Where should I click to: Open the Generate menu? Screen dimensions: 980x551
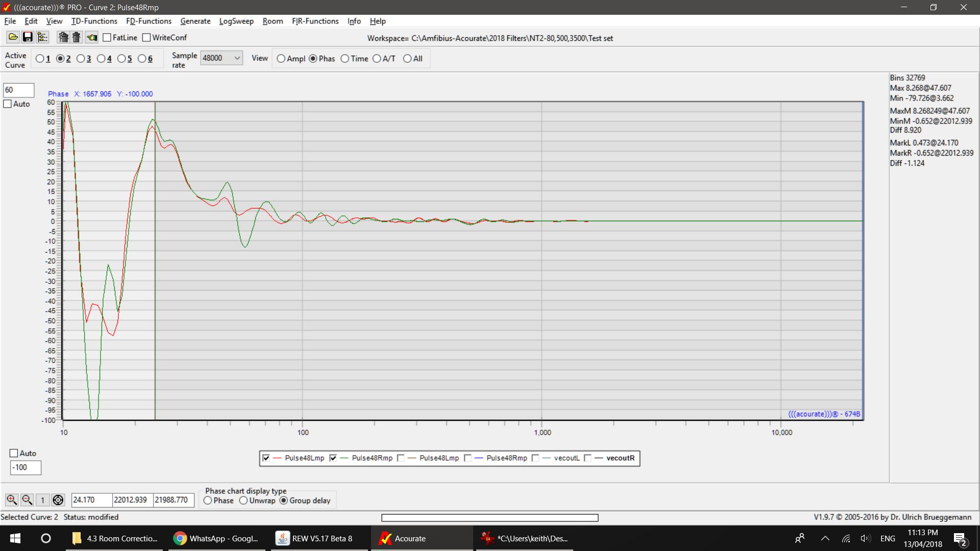[x=195, y=21]
